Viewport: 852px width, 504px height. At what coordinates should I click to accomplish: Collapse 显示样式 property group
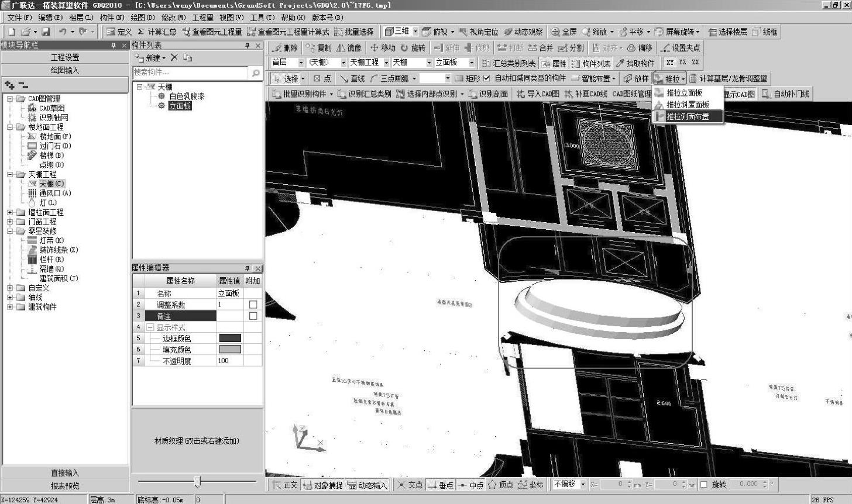(150, 327)
